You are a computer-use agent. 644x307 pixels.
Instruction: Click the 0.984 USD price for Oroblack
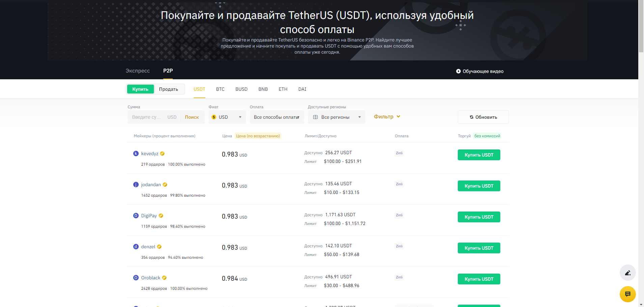[x=234, y=278]
